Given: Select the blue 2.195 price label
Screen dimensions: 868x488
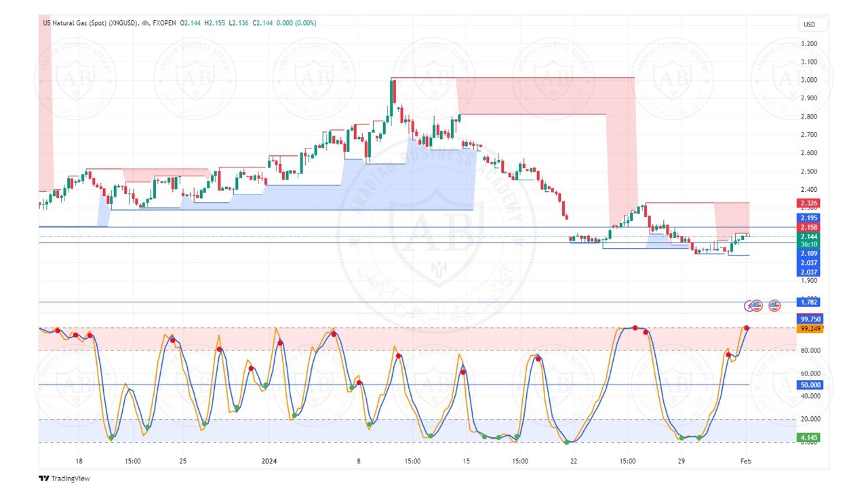Looking at the screenshot, I should coord(809,218).
